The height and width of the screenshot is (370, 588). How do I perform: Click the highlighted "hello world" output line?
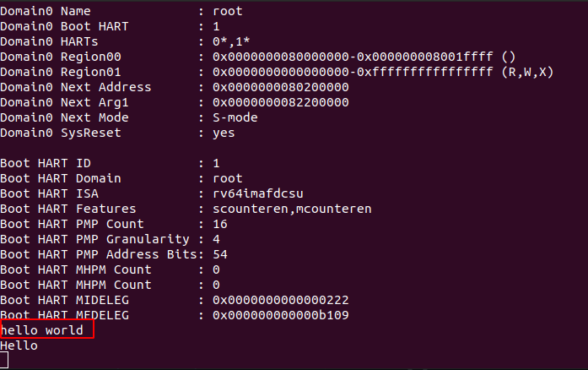(42, 330)
